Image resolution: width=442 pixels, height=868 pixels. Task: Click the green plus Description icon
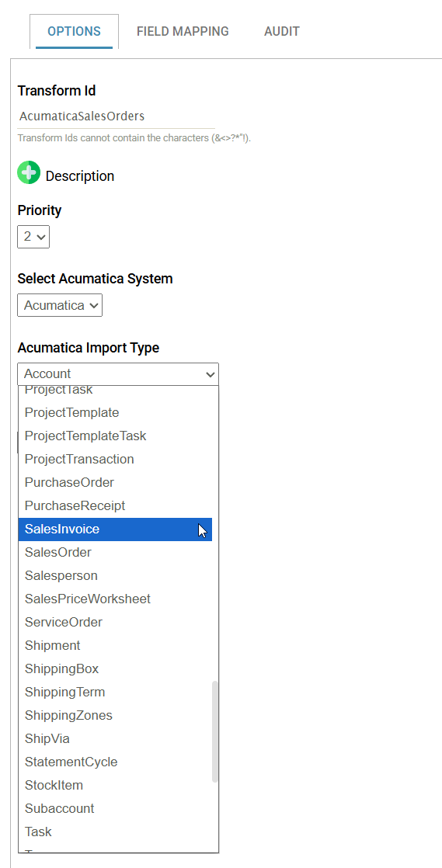tap(29, 172)
